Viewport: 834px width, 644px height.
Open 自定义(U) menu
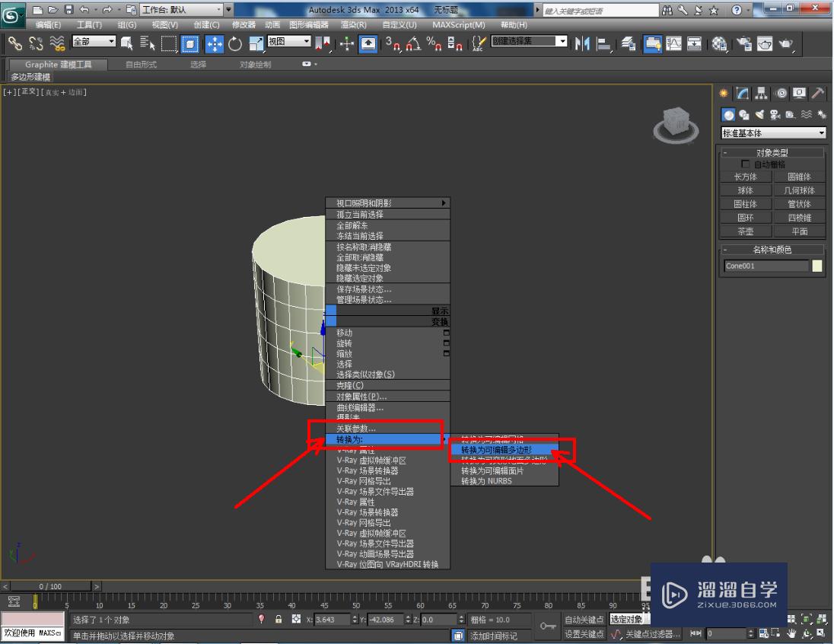click(399, 25)
